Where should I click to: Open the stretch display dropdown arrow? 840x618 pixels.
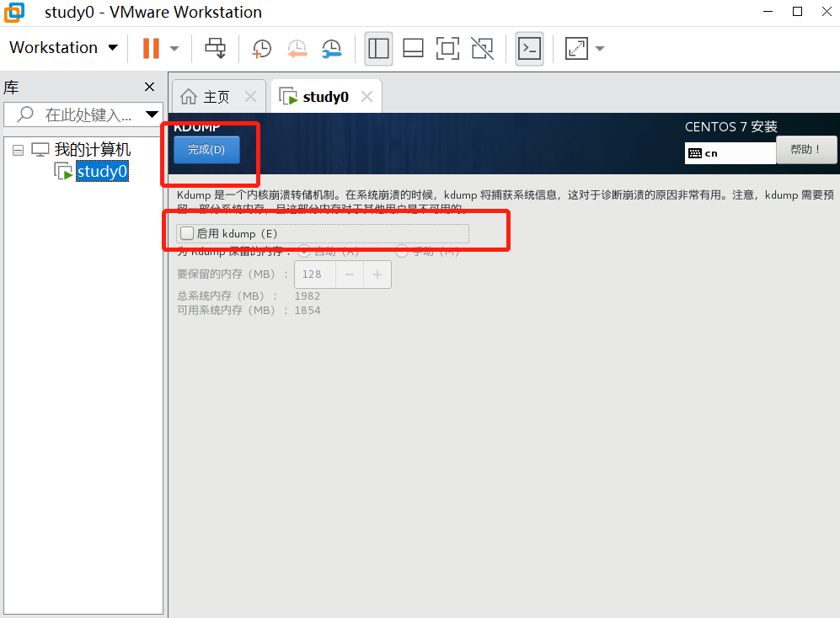point(600,48)
